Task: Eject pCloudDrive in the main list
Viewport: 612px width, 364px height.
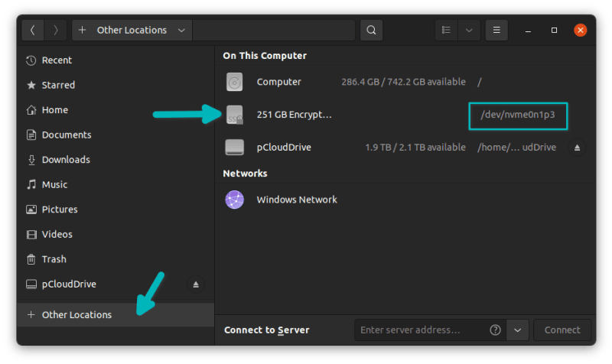Action: click(x=578, y=148)
